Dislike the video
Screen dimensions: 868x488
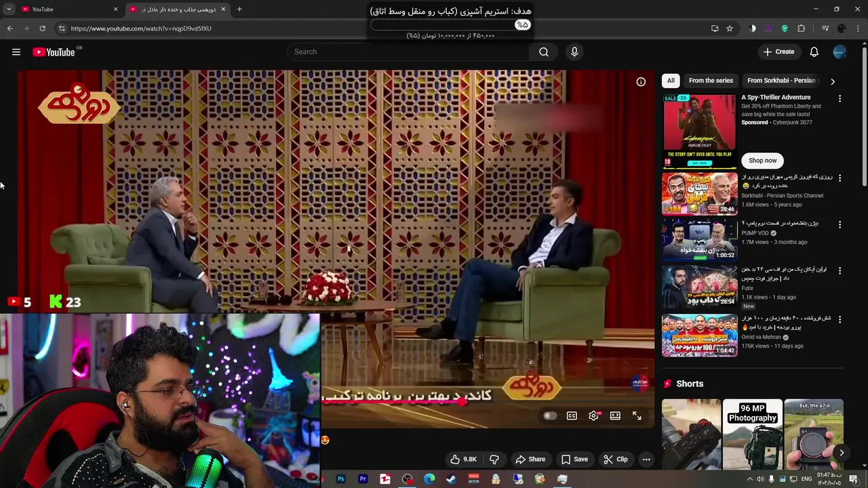pos(494,460)
